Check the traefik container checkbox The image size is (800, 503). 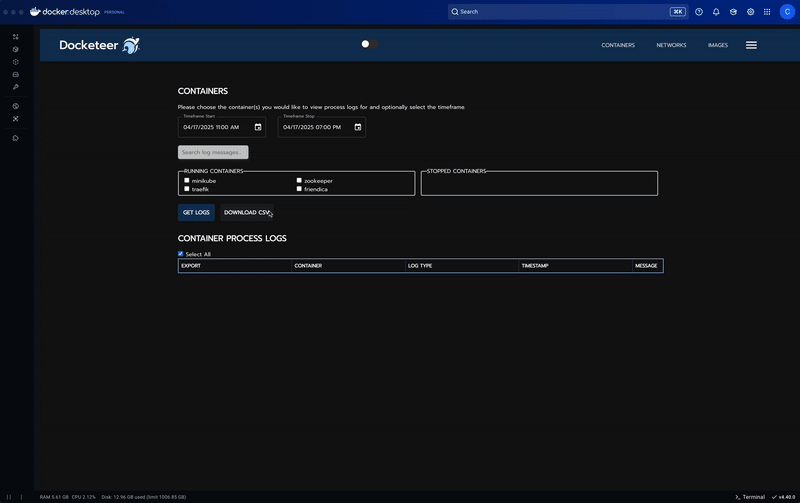pyautogui.click(x=187, y=189)
